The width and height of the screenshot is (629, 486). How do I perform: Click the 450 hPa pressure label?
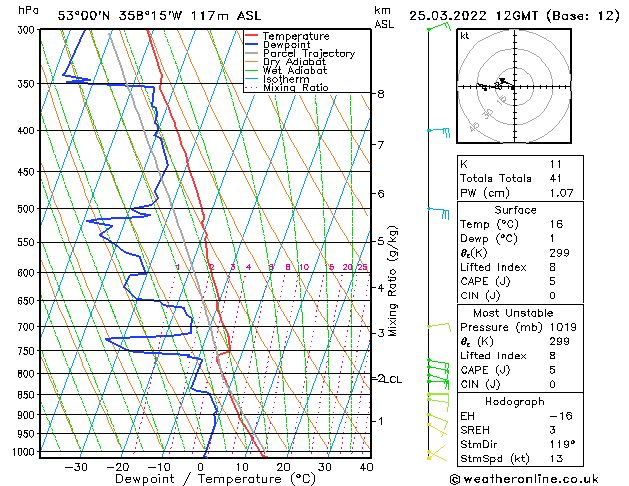pyautogui.click(x=28, y=172)
